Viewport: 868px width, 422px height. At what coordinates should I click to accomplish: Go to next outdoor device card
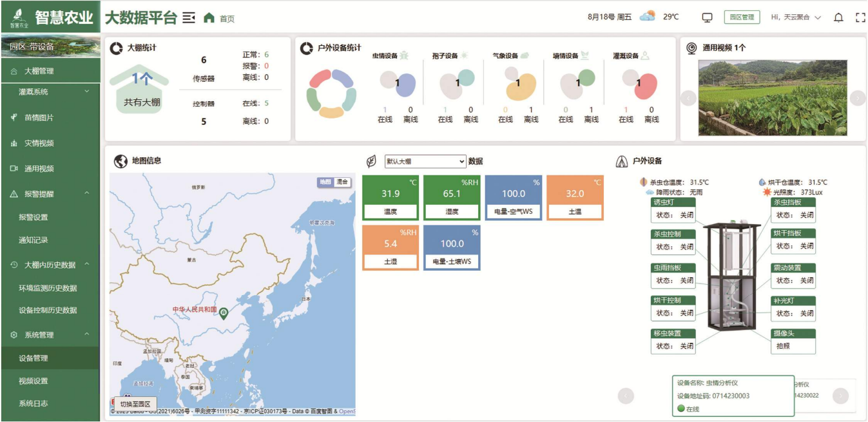[x=840, y=396]
